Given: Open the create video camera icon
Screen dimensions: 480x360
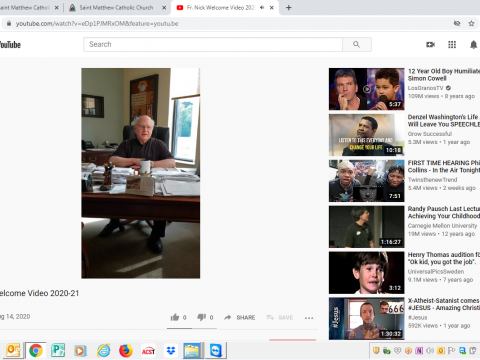Looking at the screenshot, I should click(430, 44).
